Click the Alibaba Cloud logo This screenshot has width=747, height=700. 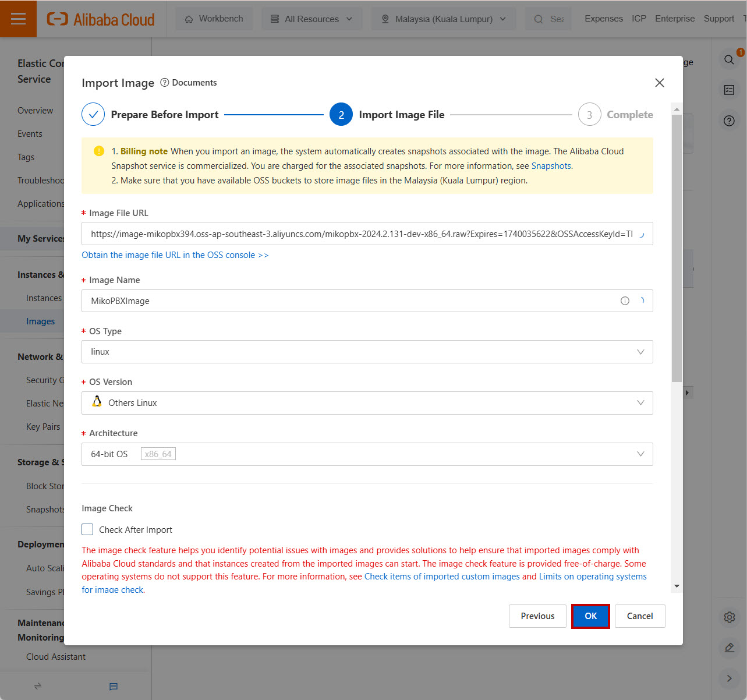101,19
